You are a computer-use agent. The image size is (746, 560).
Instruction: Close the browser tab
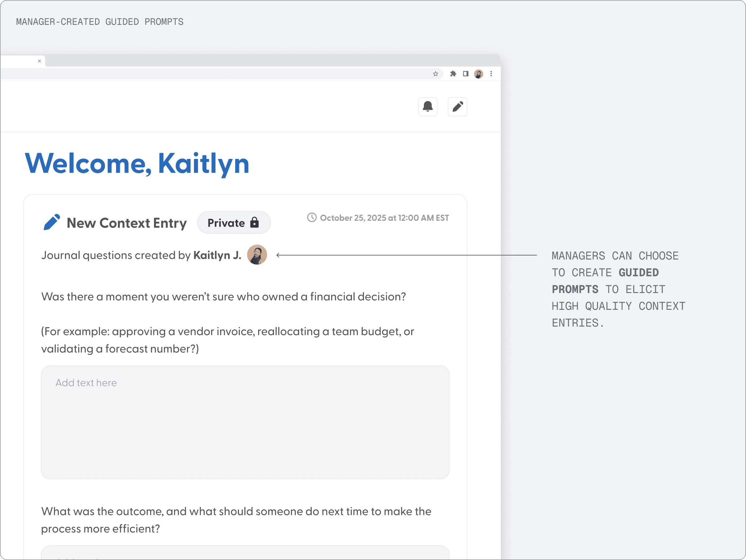[39, 61]
